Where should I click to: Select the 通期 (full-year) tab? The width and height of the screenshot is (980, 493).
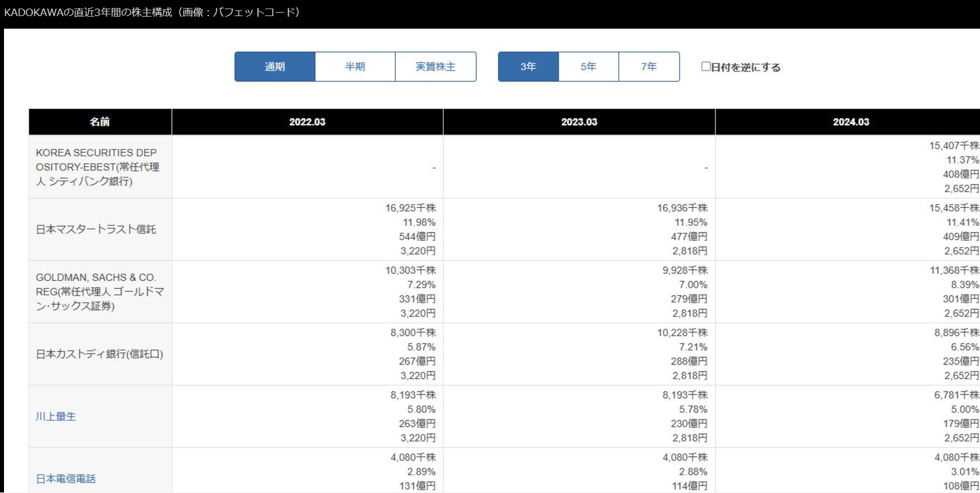(x=275, y=66)
